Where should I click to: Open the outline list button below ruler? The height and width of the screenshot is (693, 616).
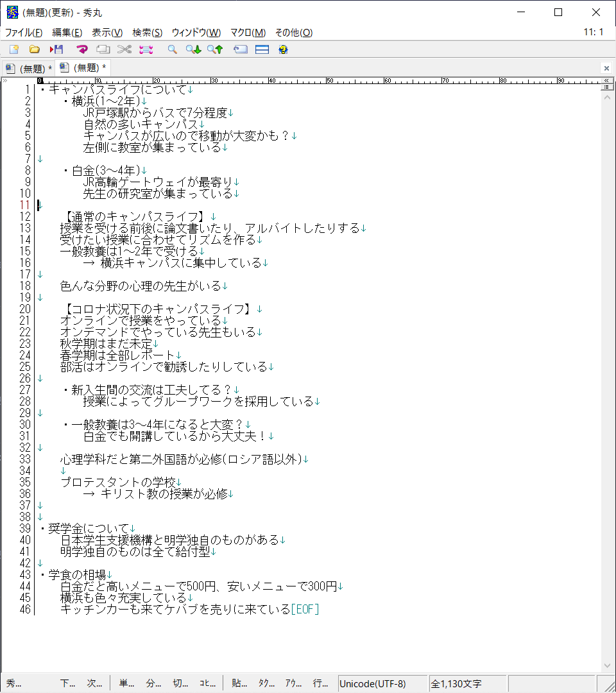point(606,87)
